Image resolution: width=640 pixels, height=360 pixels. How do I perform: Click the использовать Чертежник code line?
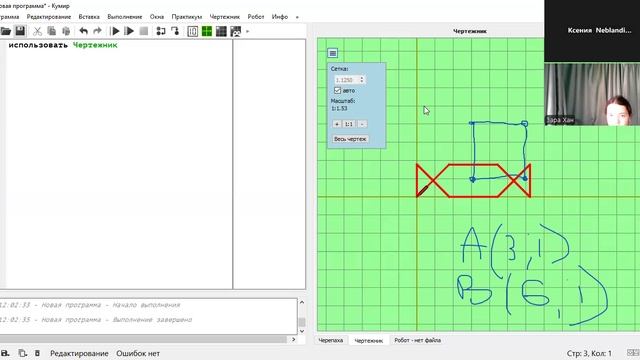[x=63, y=45]
